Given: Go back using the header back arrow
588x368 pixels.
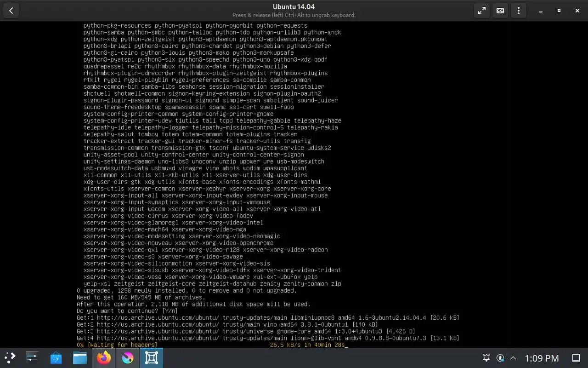Looking at the screenshot, I should 11,11.
